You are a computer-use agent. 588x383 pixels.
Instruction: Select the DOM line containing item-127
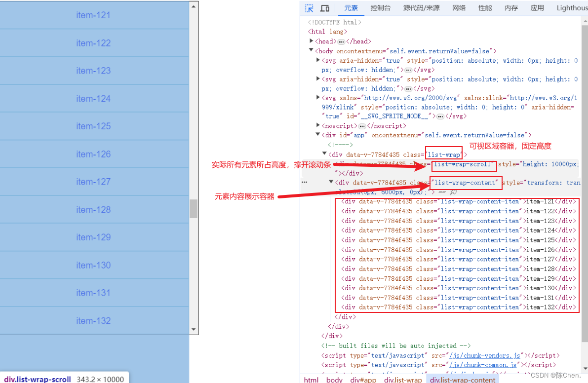pyautogui.click(x=459, y=259)
